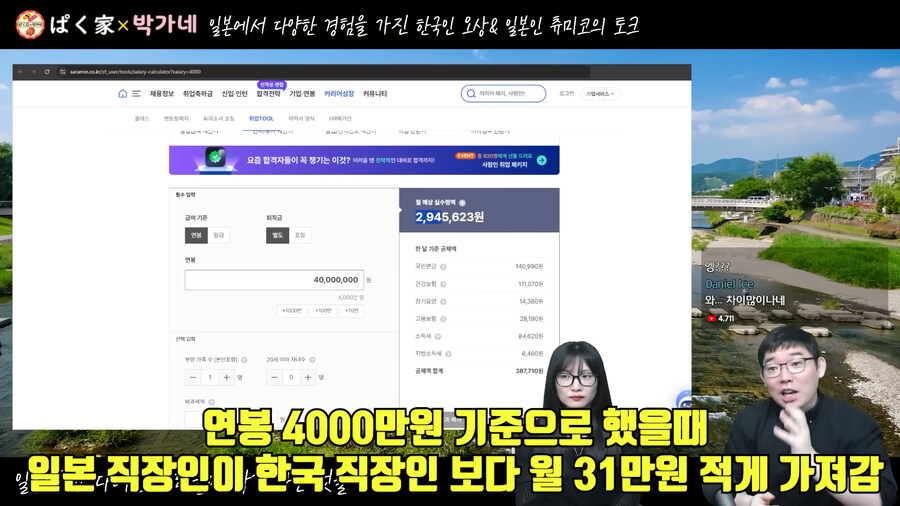Click the info icon beside 국민연금
Screen dimensions: 900x506
click(x=443, y=267)
